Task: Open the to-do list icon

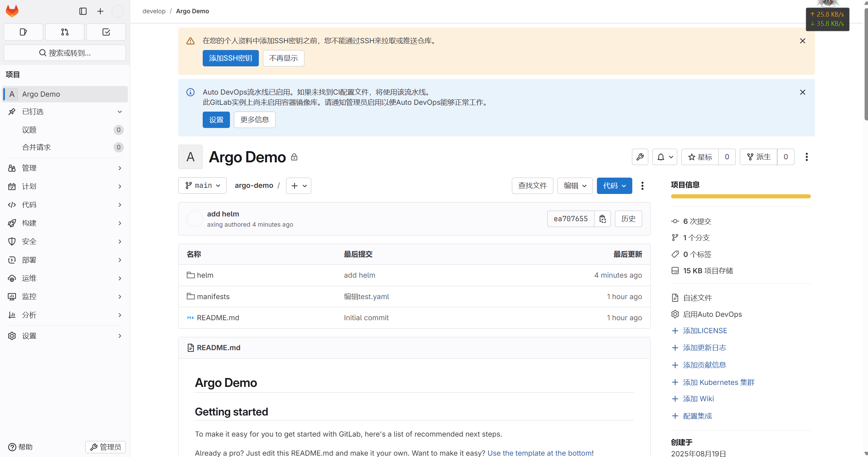Action: (x=106, y=32)
